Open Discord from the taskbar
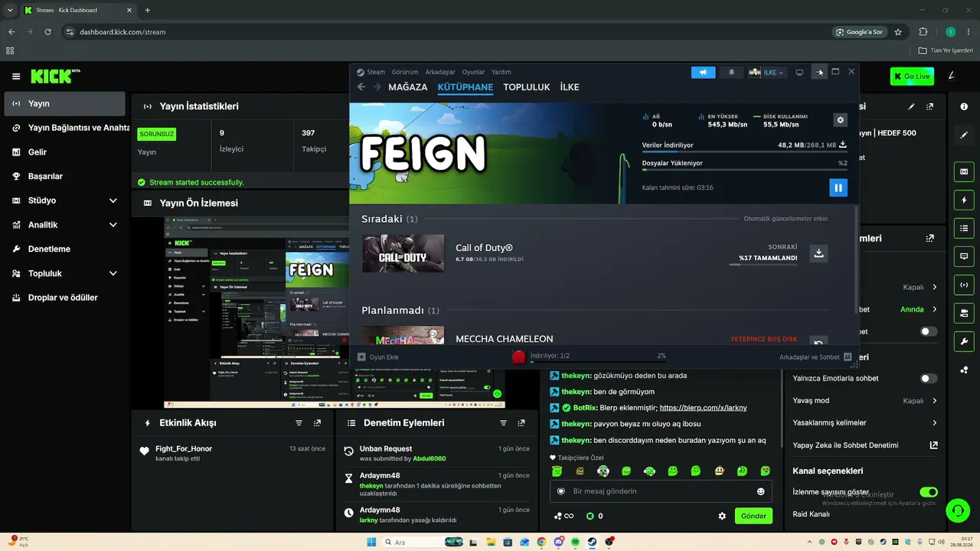980x551 pixels. (x=558, y=542)
